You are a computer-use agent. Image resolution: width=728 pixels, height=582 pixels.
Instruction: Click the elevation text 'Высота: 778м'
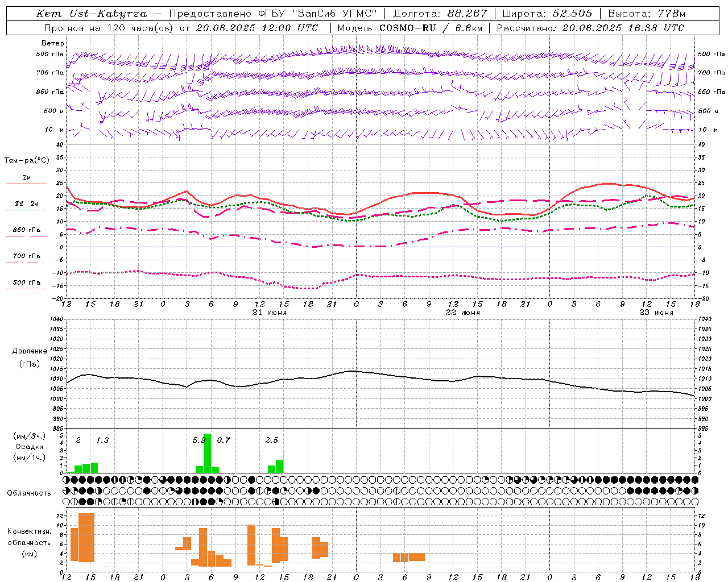(647, 14)
